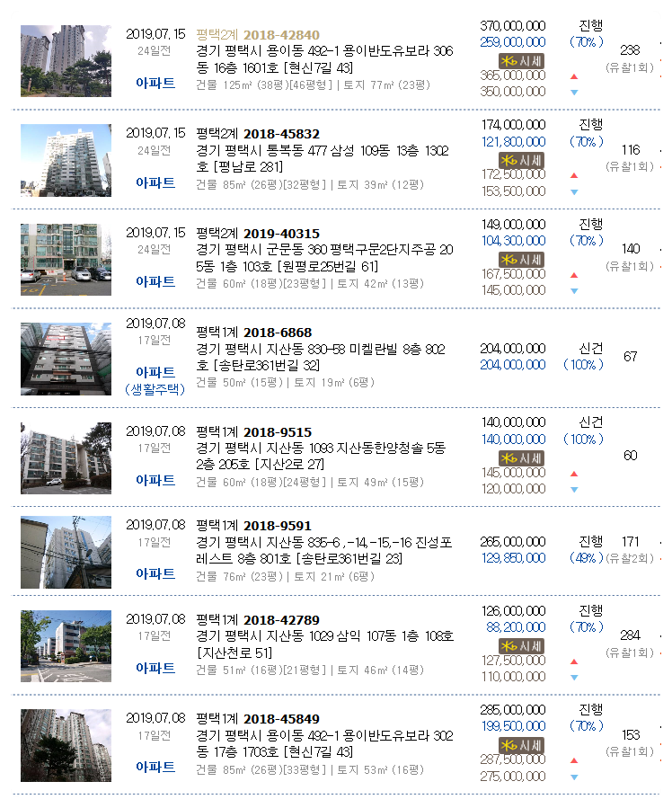Open case number 2018-45849
The width and height of the screenshot is (672, 808).
click(x=281, y=719)
